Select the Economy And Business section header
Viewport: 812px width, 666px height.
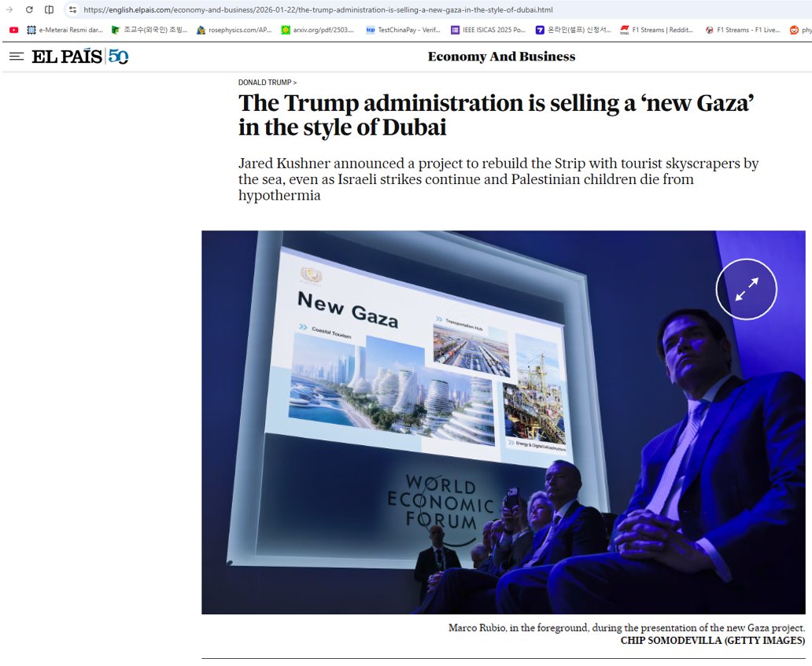(500, 56)
